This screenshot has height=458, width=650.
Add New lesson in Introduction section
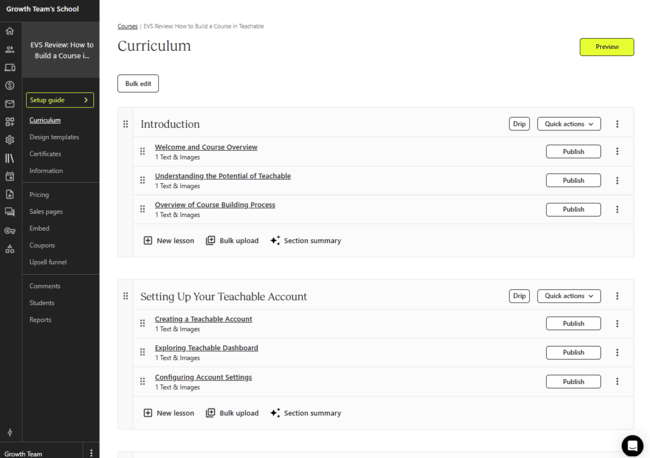(x=169, y=241)
